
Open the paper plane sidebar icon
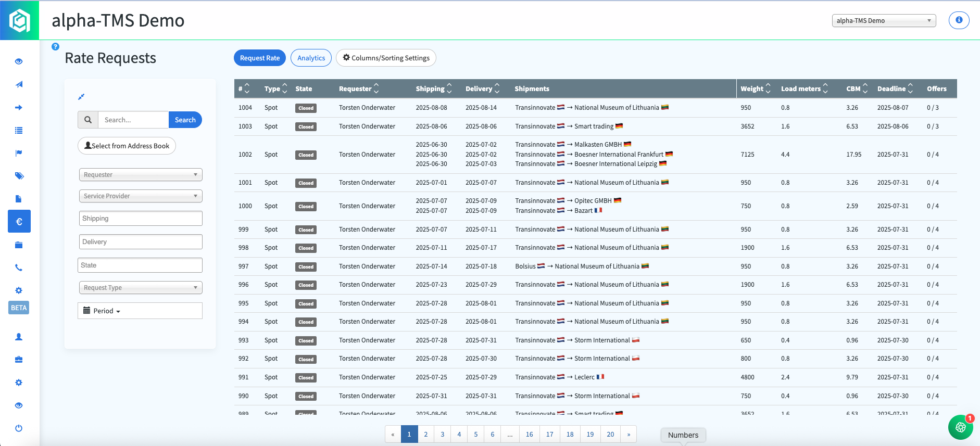(19, 84)
